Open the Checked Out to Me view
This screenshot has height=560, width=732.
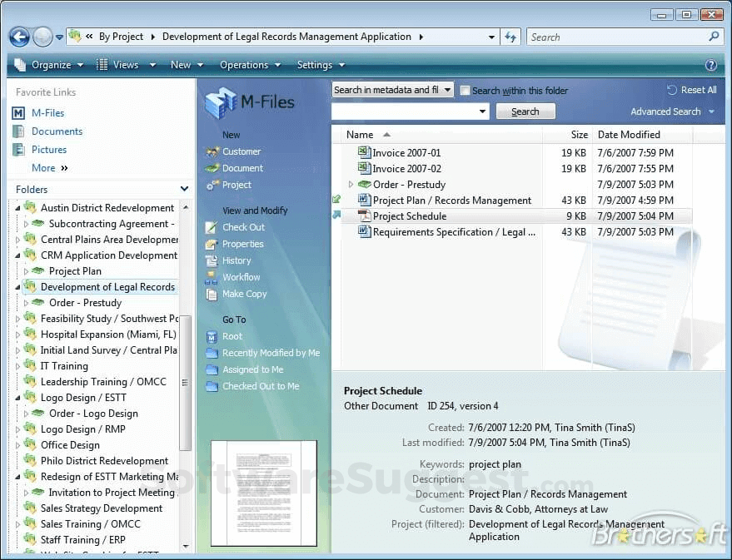[x=257, y=386]
